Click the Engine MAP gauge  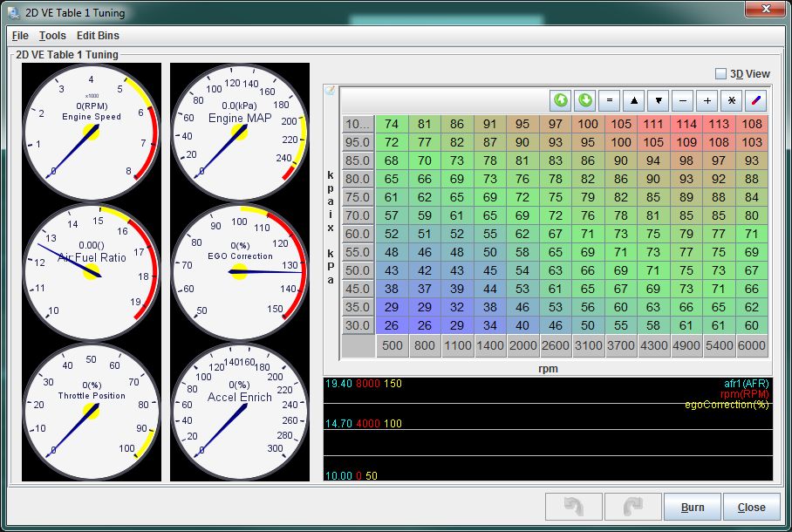(x=239, y=133)
